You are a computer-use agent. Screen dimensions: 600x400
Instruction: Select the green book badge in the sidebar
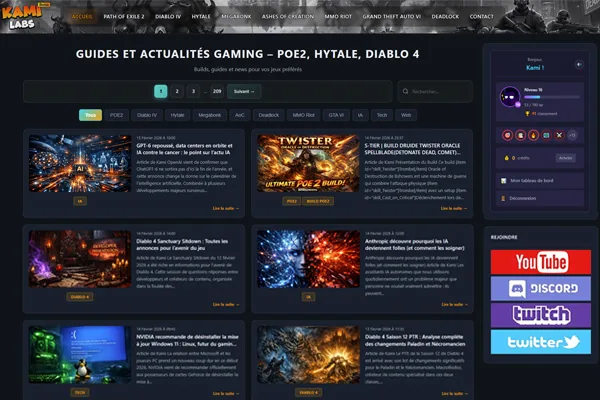click(x=546, y=135)
